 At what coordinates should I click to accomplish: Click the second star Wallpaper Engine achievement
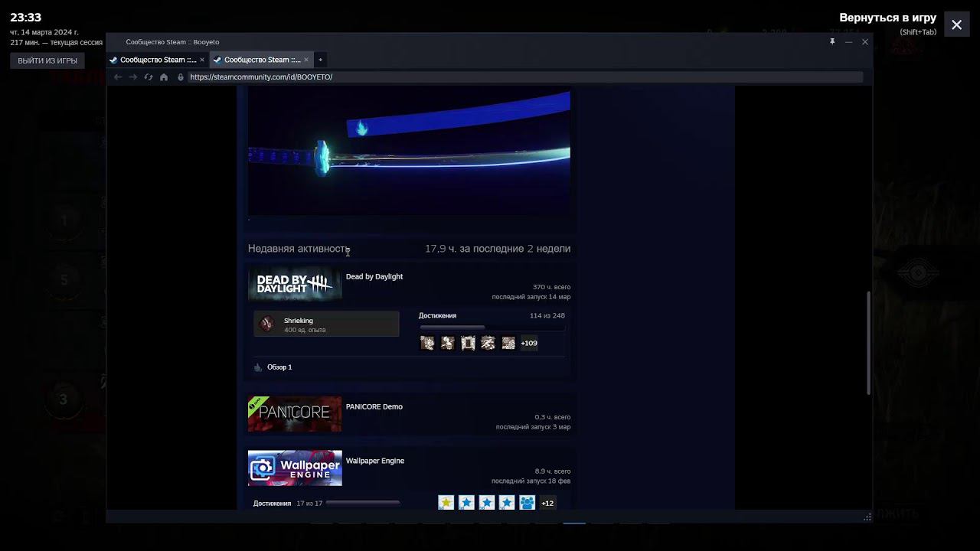coord(466,503)
